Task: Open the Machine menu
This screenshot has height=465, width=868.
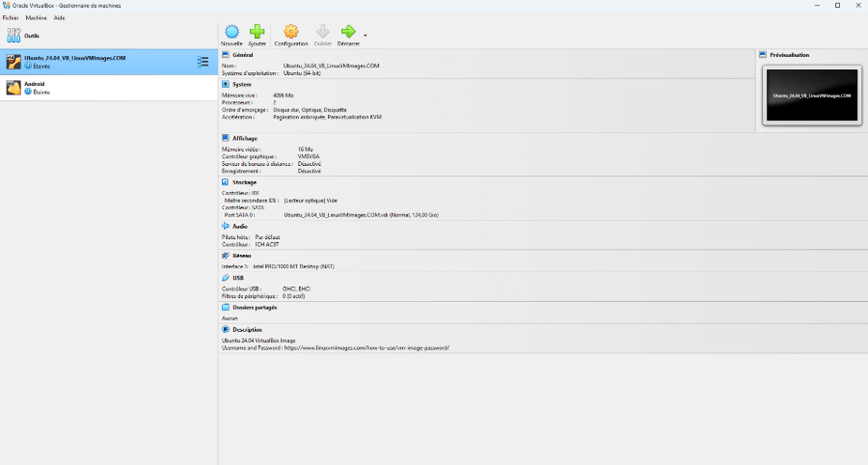Action: pyautogui.click(x=36, y=17)
